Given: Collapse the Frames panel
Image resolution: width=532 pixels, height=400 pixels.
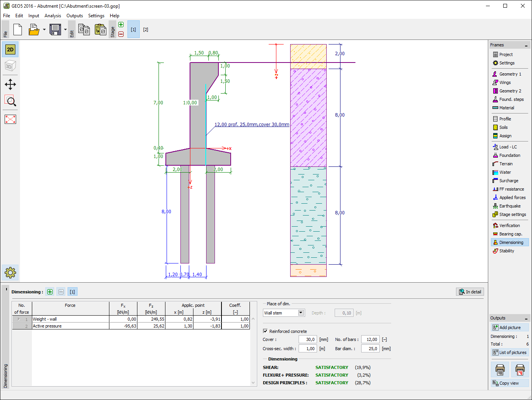Looking at the screenshot, I should click(x=526, y=46).
